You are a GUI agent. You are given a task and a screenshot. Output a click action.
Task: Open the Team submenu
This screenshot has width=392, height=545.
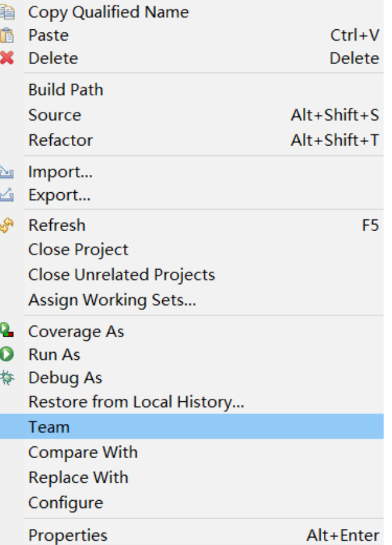[x=49, y=427]
